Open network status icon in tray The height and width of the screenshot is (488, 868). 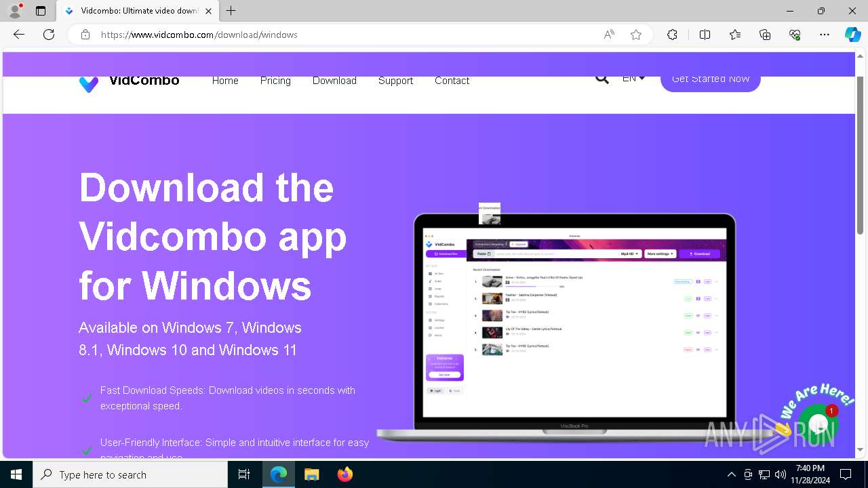[x=764, y=474]
